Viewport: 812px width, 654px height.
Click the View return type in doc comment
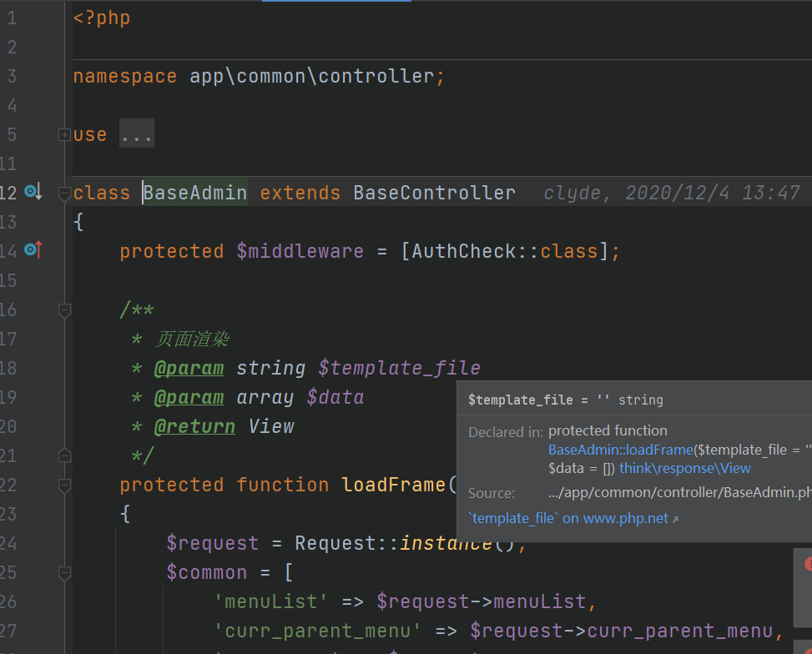coord(271,426)
